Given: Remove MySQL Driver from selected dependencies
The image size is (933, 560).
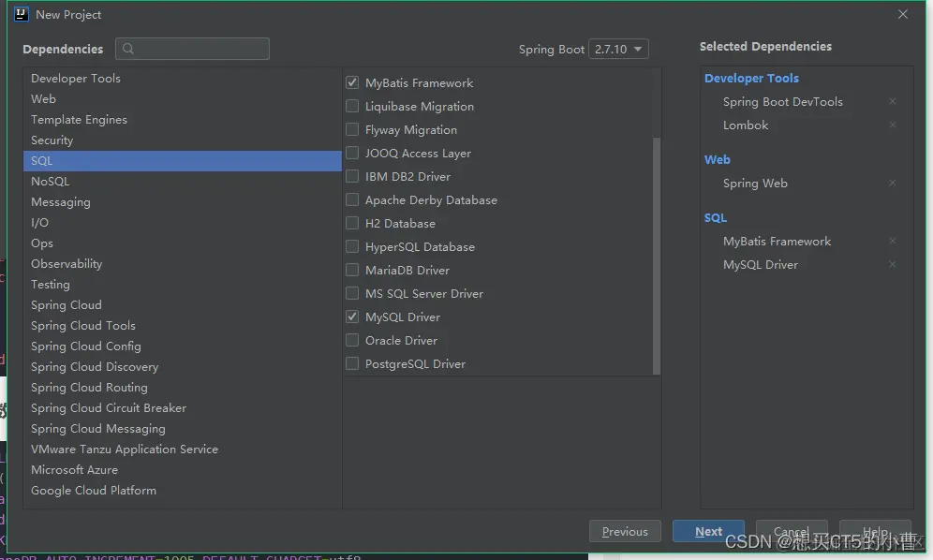Looking at the screenshot, I should coord(892,264).
